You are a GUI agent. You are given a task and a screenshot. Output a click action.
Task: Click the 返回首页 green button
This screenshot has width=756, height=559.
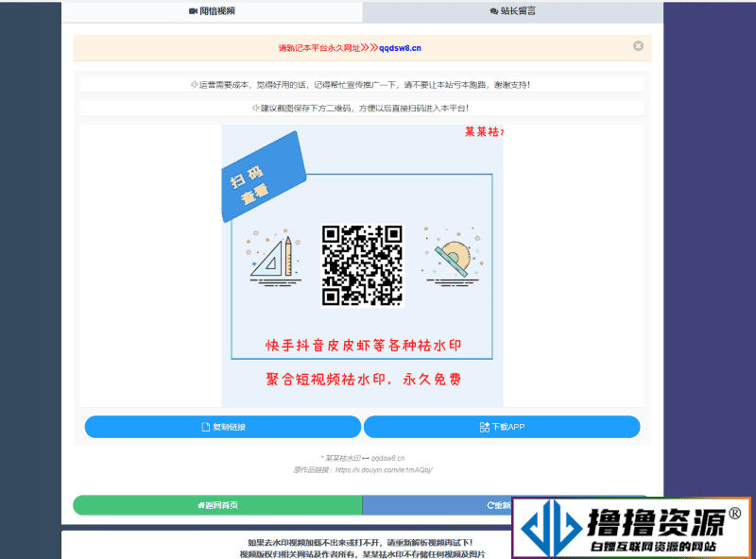pos(217,505)
